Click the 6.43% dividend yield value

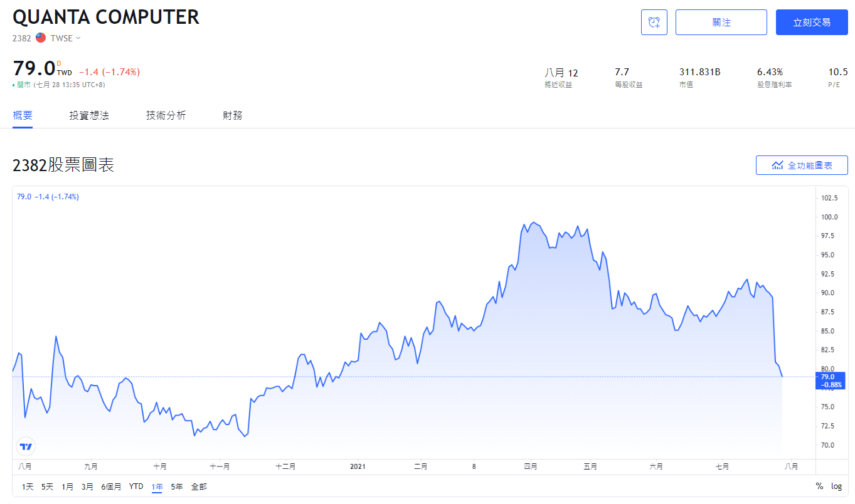770,72
